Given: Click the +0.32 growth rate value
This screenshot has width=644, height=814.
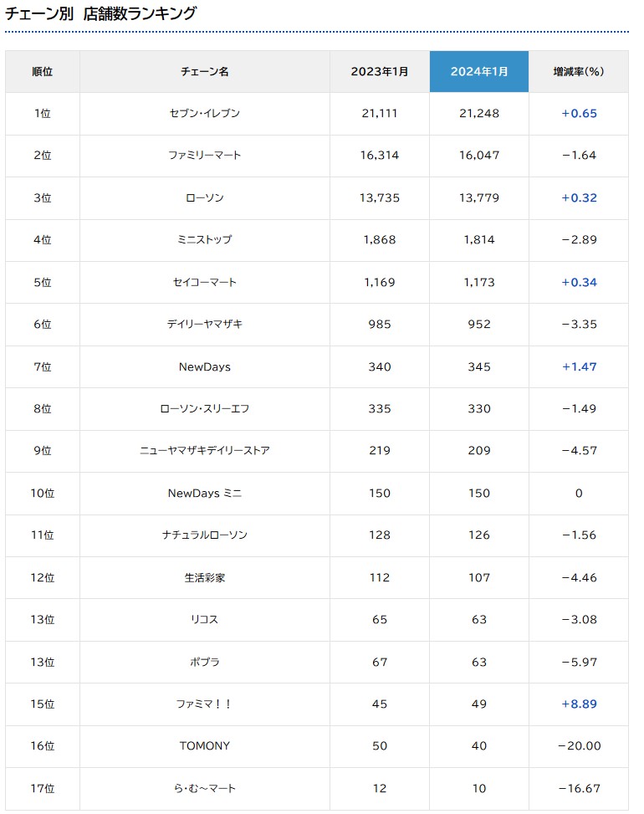Looking at the screenshot, I should [579, 197].
